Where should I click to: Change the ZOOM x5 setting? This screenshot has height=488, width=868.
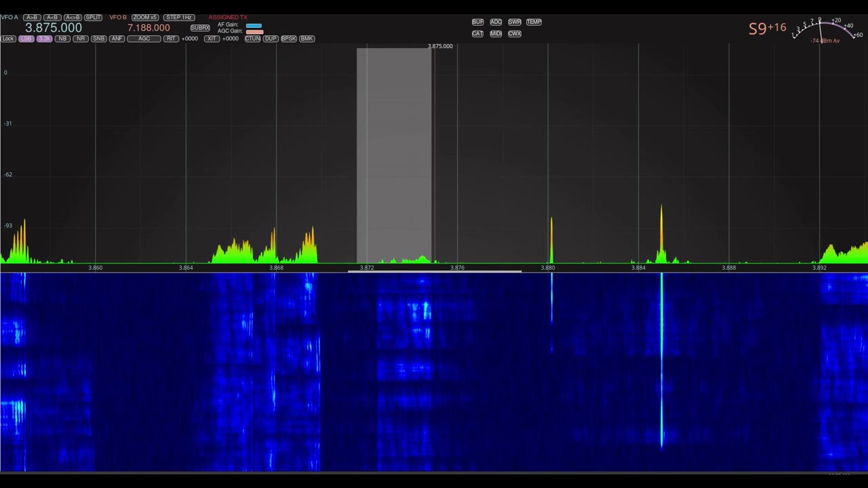point(145,18)
